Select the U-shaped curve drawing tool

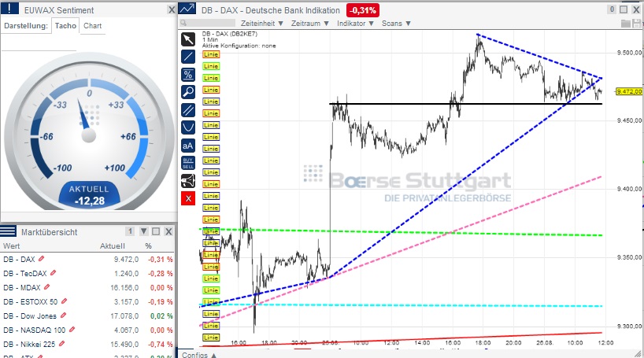pyautogui.click(x=188, y=127)
